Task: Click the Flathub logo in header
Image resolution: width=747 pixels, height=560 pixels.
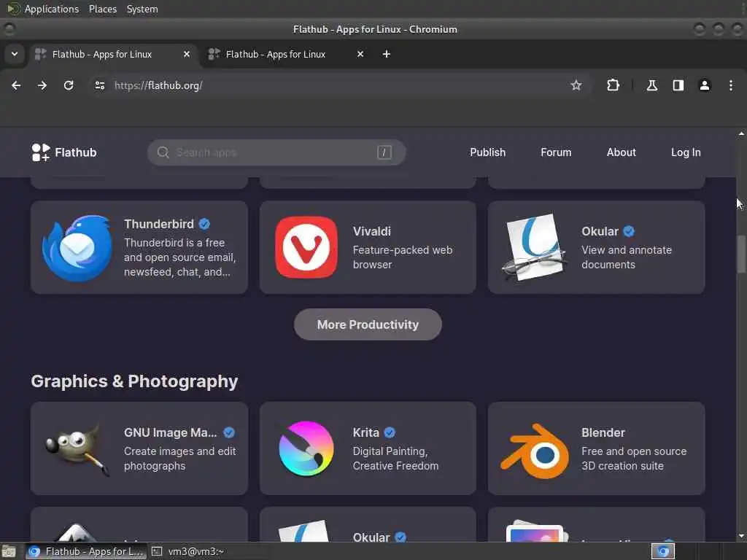Action: 64,152
